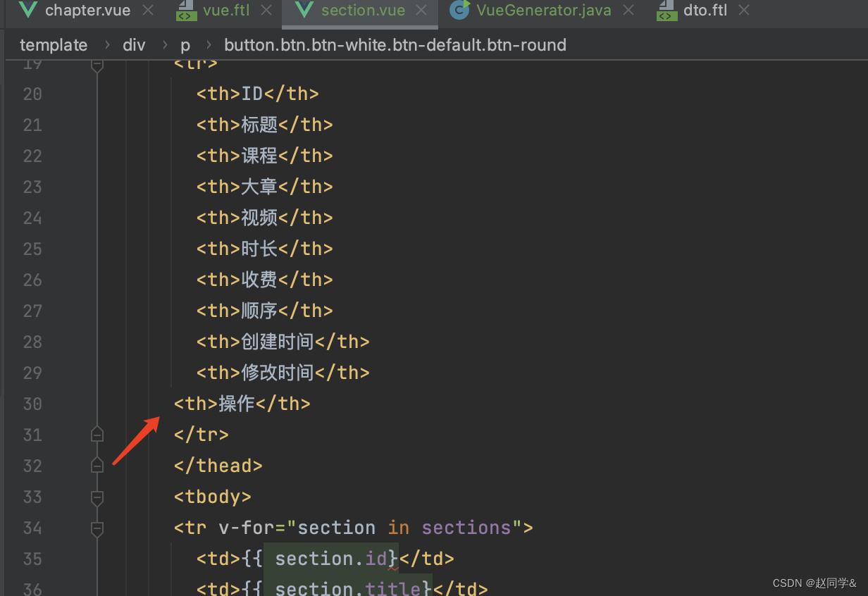Open the dto.ftl tab
The image size is (868, 596).
tap(705, 11)
